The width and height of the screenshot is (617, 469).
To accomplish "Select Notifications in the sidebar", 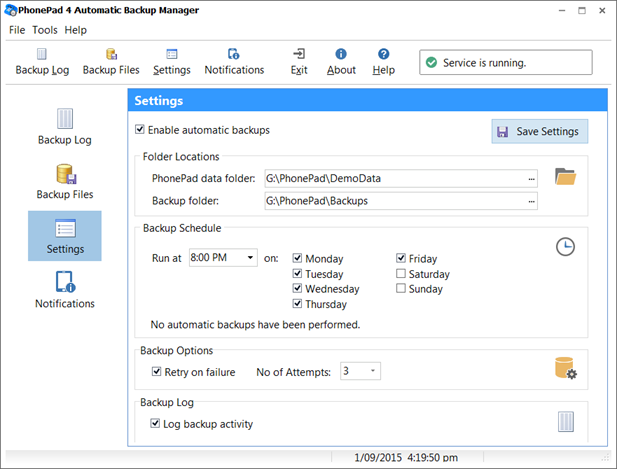I will tap(65, 290).
